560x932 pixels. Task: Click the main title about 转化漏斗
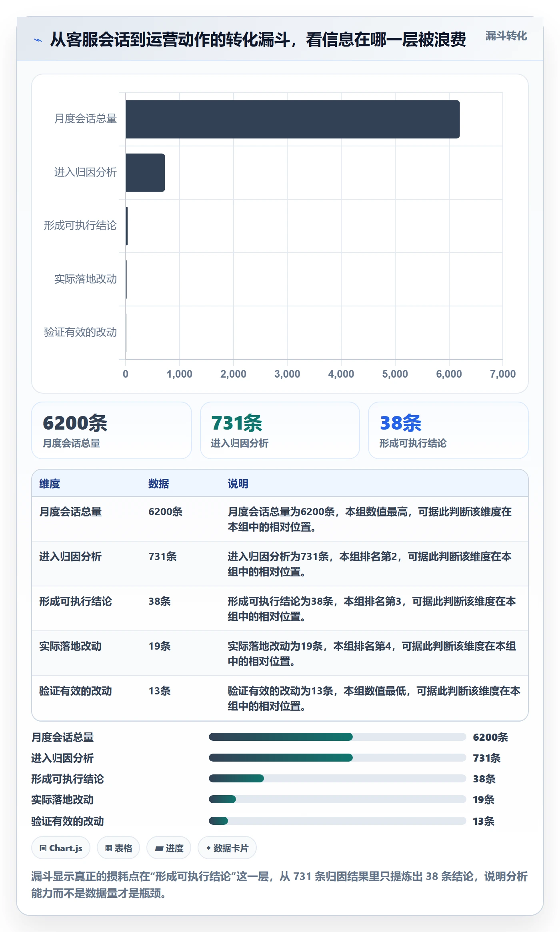pos(258,40)
